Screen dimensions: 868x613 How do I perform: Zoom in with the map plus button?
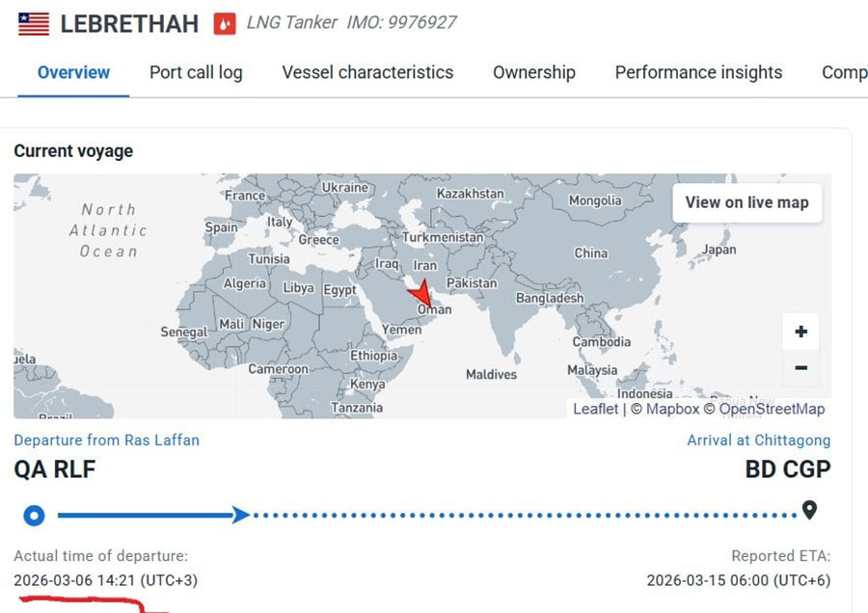(800, 332)
